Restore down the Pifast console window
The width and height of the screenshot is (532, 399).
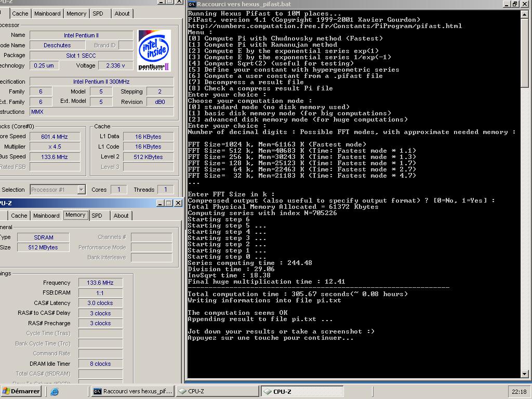pyautogui.click(x=515, y=4)
